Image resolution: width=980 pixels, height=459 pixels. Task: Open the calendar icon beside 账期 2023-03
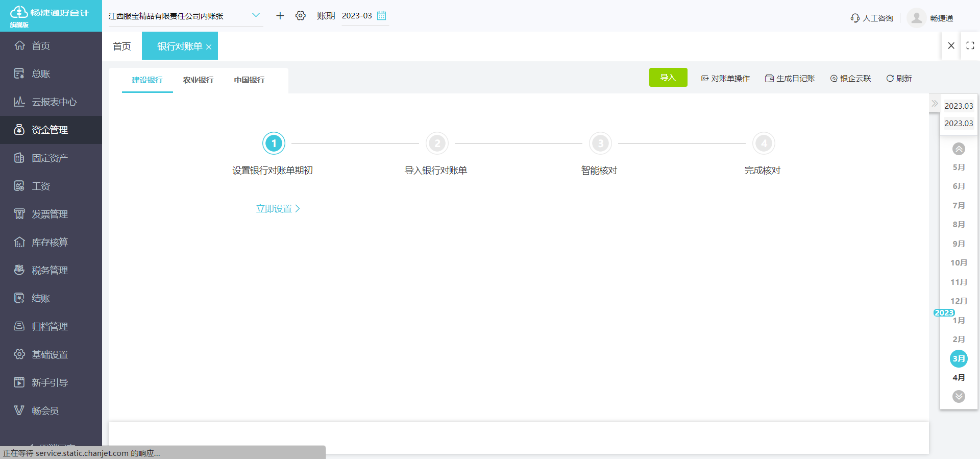pyautogui.click(x=381, y=16)
